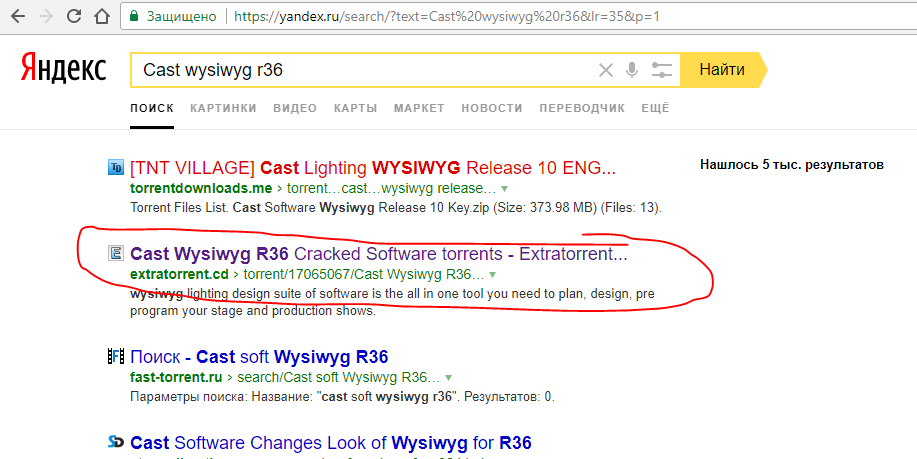
Task: Click the extratorrent result favicon
Action: (116, 253)
